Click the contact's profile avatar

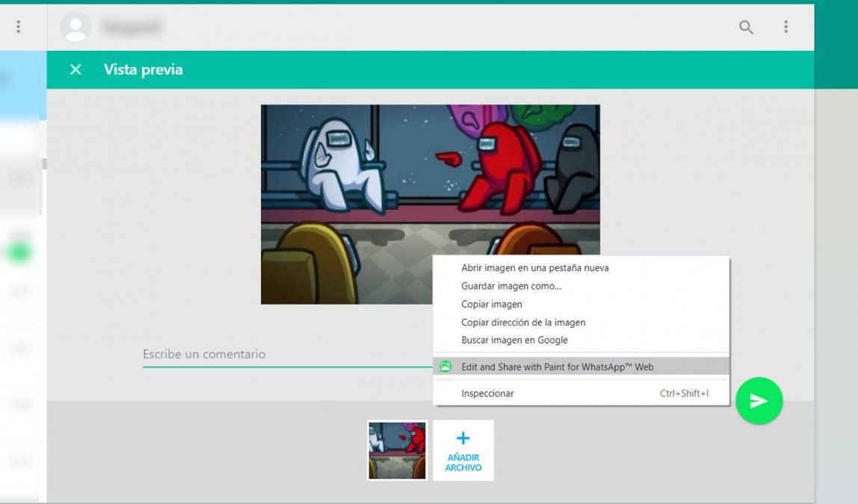tap(75, 27)
